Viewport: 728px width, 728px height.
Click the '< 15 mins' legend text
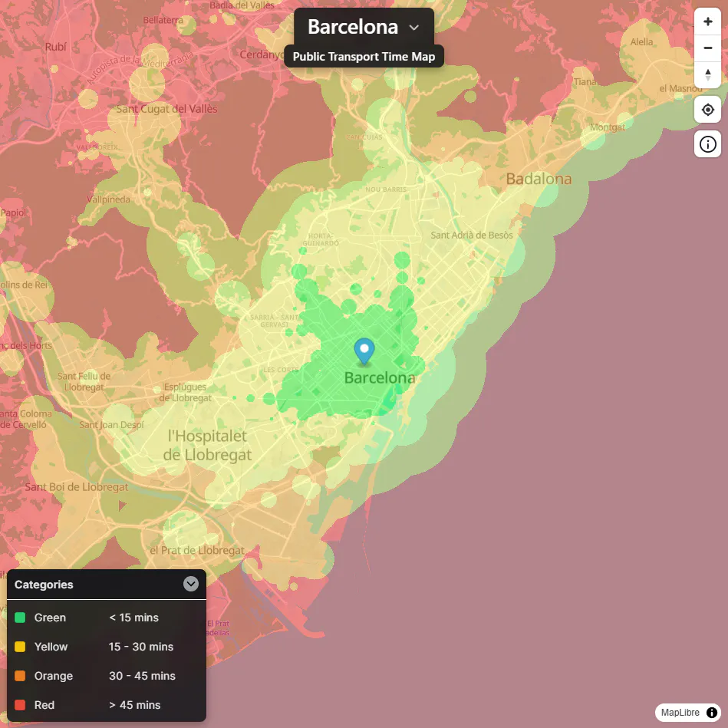[133, 618]
